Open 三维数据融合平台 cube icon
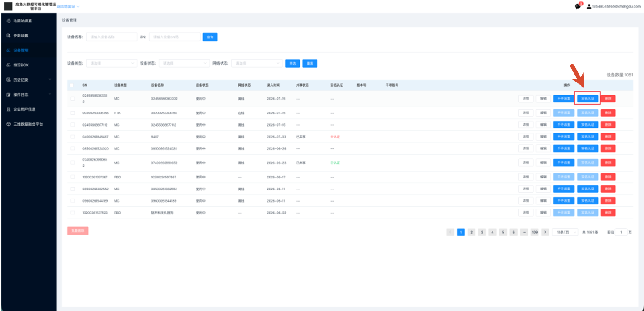The width and height of the screenshot is (644, 311). (9, 124)
